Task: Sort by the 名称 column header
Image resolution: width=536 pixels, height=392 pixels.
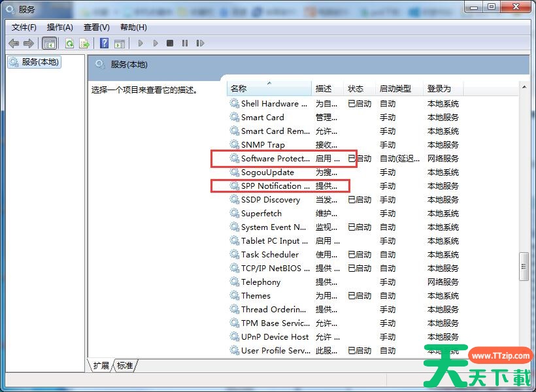Action: [x=269, y=88]
